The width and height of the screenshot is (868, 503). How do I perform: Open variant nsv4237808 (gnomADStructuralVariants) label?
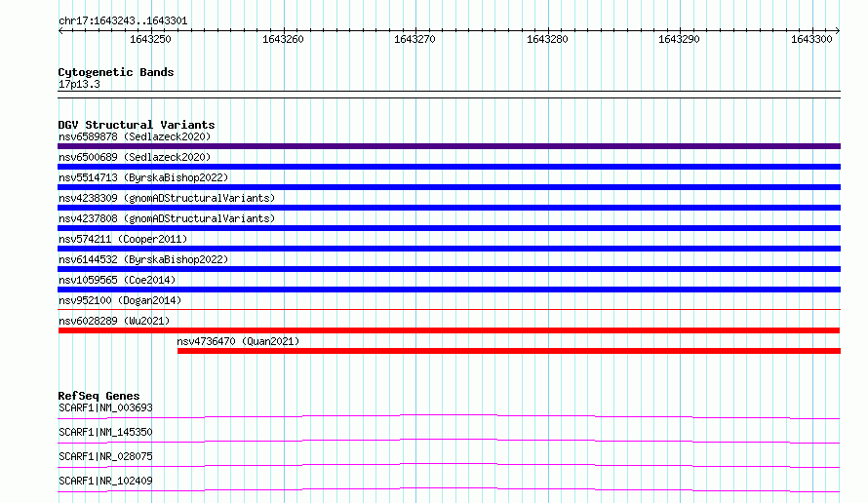[x=167, y=218]
